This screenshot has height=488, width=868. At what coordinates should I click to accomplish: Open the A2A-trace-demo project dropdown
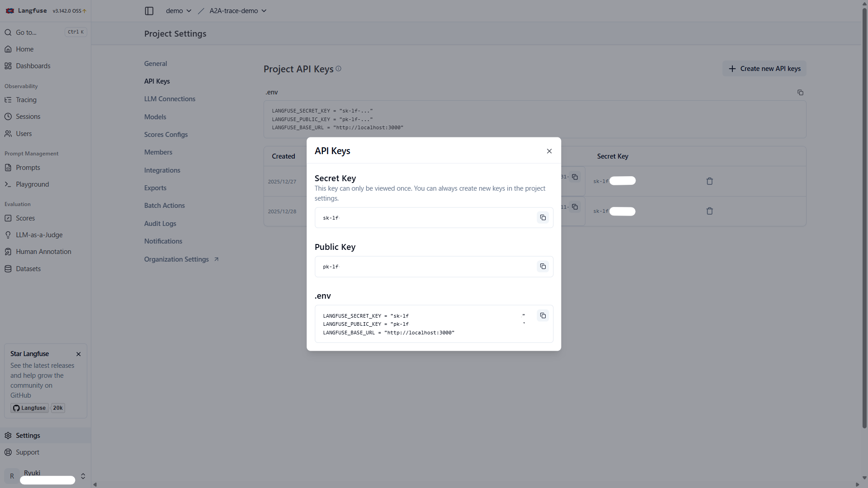pyautogui.click(x=238, y=11)
